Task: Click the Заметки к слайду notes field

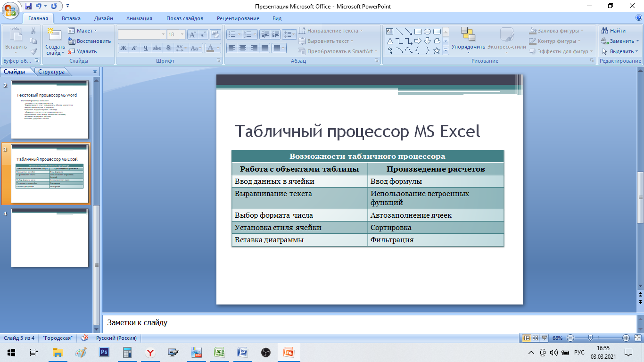Action: [x=369, y=323]
